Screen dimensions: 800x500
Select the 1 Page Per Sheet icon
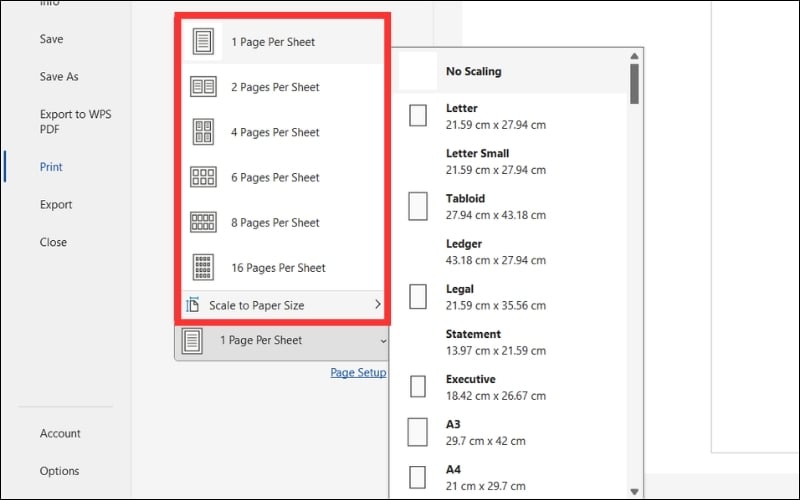click(203, 42)
